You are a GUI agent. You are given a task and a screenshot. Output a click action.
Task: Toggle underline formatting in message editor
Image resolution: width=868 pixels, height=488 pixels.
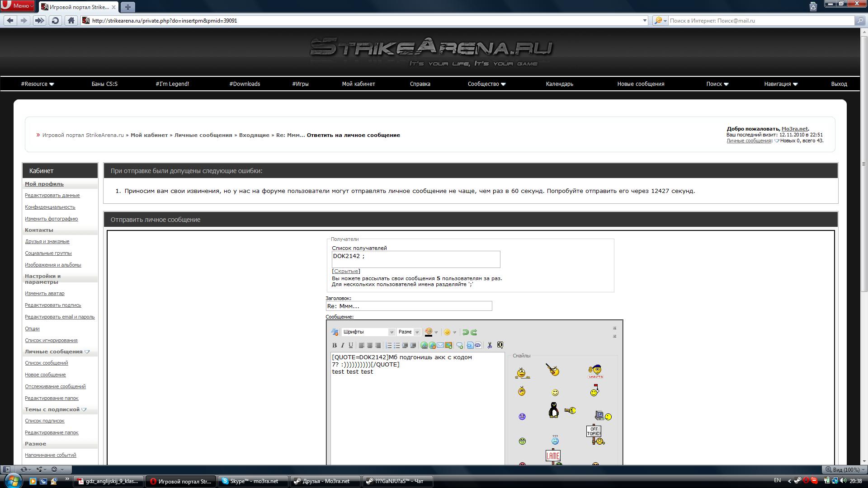[351, 345]
